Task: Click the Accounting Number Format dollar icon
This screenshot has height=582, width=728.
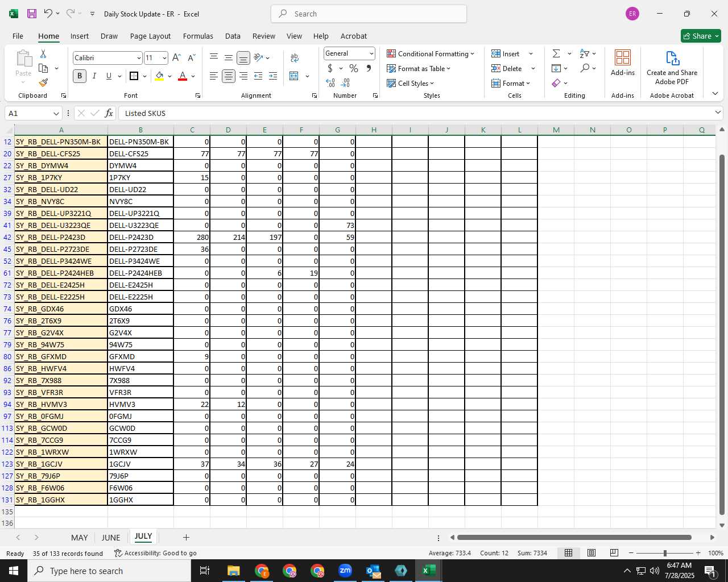Action: [330, 68]
